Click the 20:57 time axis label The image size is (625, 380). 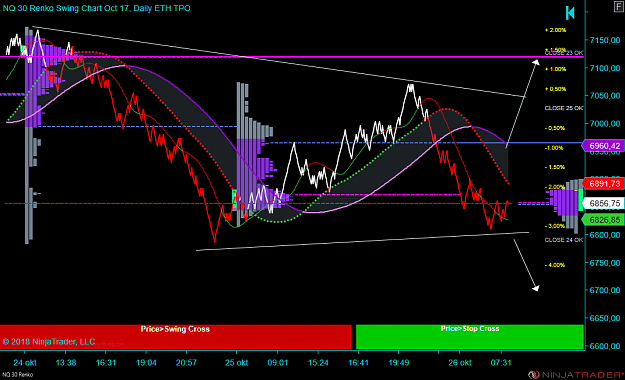pyautogui.click(x=186, y=363)
